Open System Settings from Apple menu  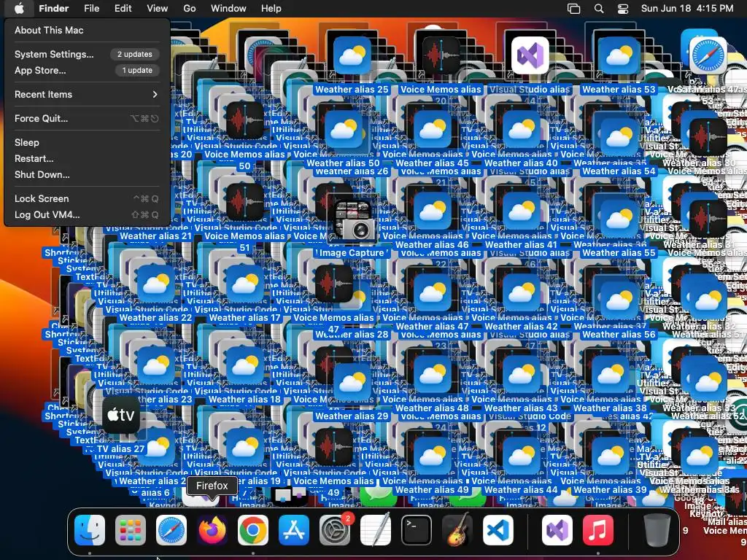[86, 54]
